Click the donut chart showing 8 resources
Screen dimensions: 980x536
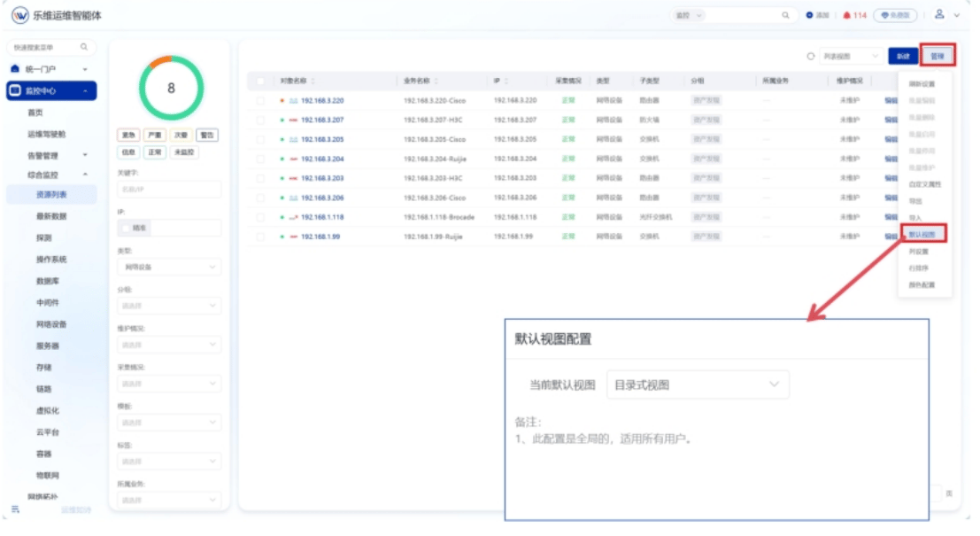click(171, 89)
